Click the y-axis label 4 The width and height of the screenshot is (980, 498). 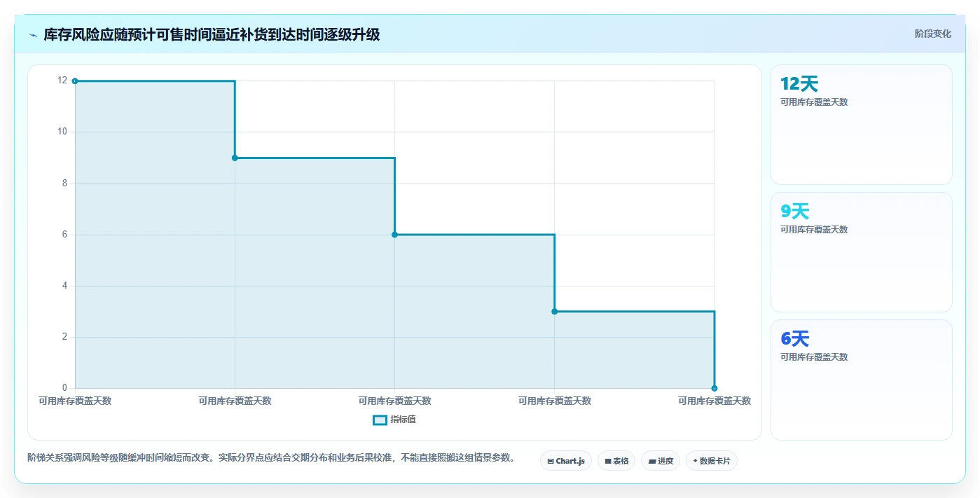[x=64, y=286]
